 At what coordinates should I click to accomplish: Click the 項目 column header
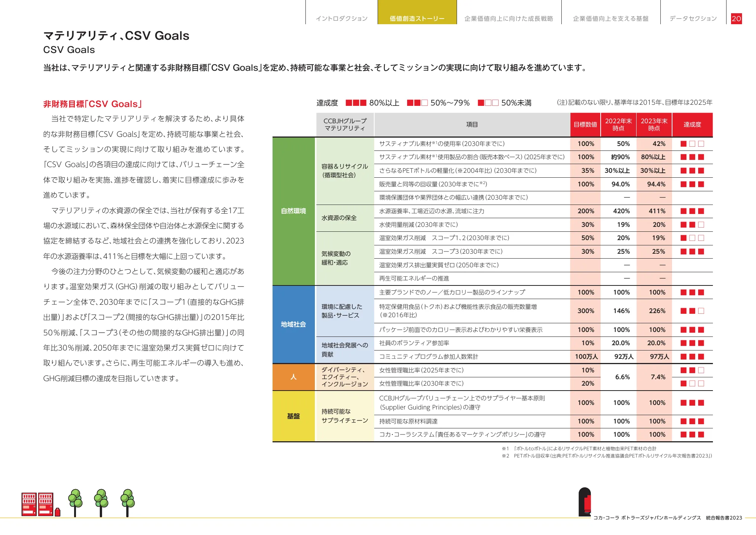point(472,124)
